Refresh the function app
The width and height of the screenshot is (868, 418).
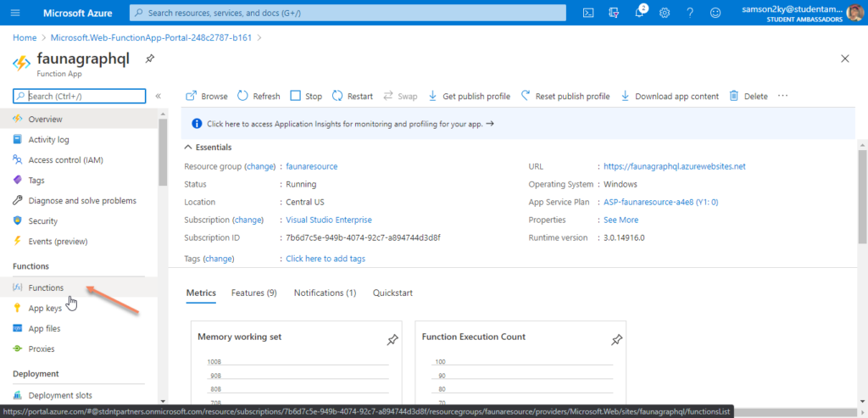259,96
